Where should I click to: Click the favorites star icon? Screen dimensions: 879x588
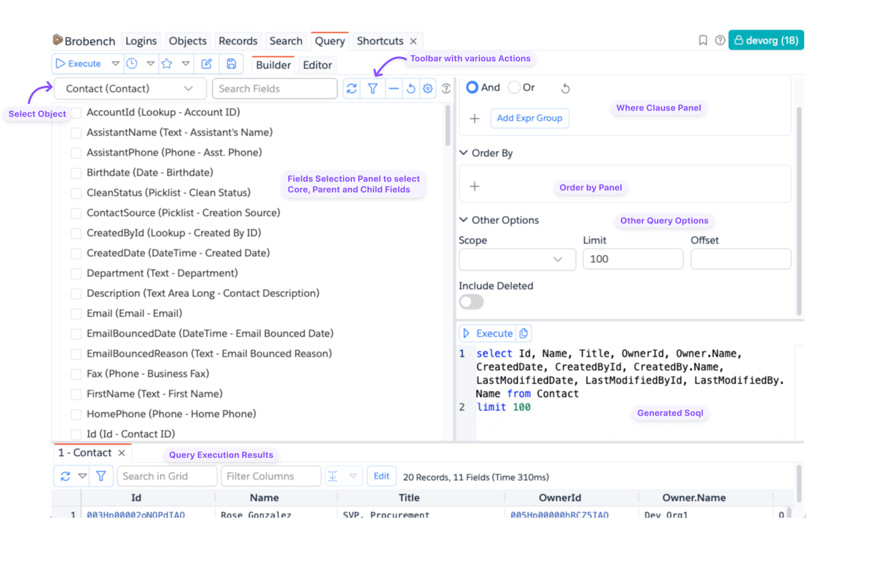point(167,64)
